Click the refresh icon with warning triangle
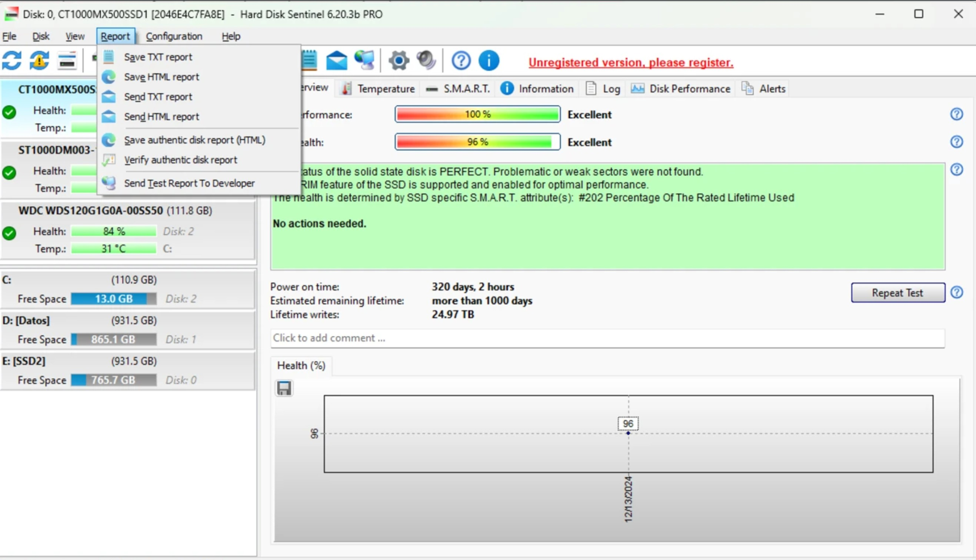Viewport: 976px width, 560px height. coord(39,61)
